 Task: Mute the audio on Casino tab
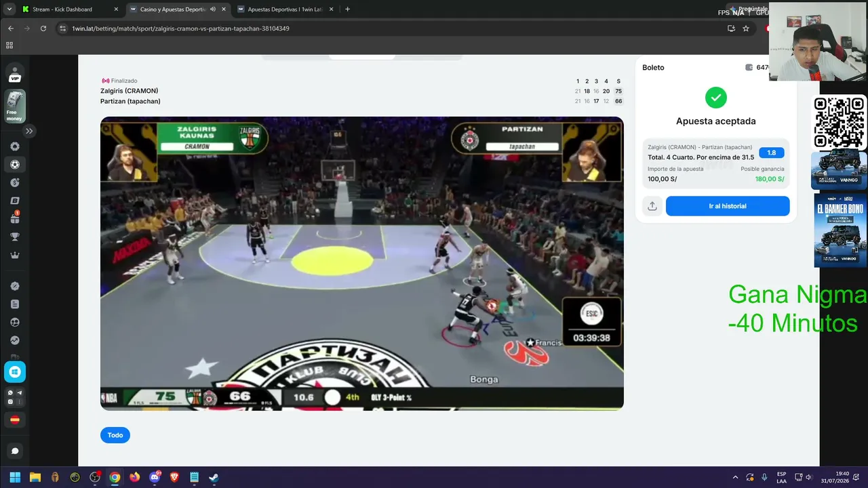213,9
